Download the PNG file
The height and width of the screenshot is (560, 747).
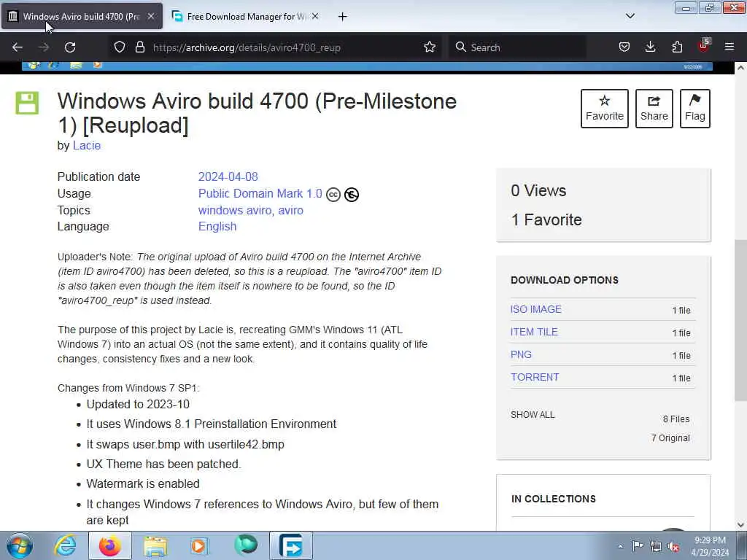[x=521, y=354]
